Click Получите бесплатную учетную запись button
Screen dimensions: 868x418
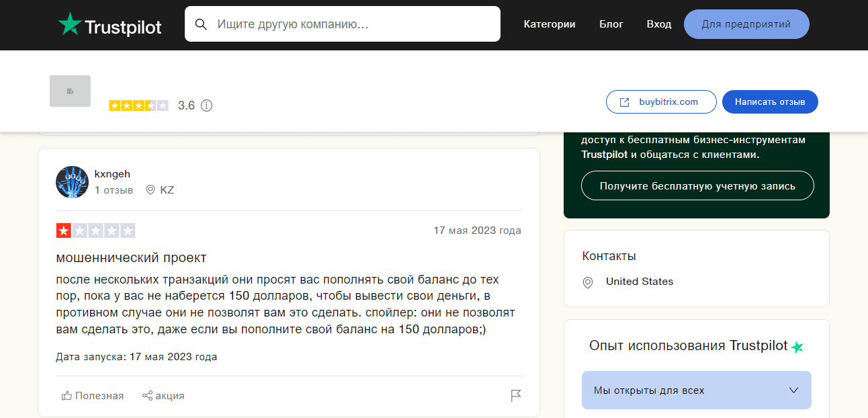tap(697, 186)
